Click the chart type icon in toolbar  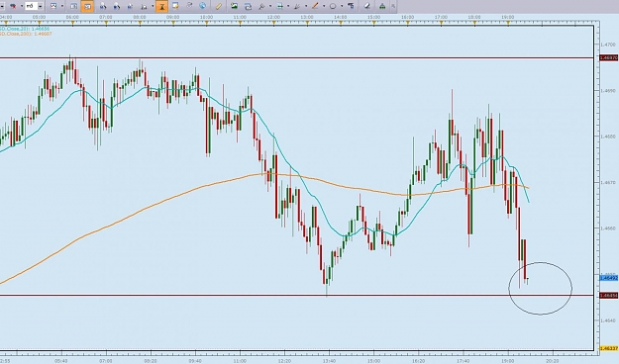(x=53, y=6)
